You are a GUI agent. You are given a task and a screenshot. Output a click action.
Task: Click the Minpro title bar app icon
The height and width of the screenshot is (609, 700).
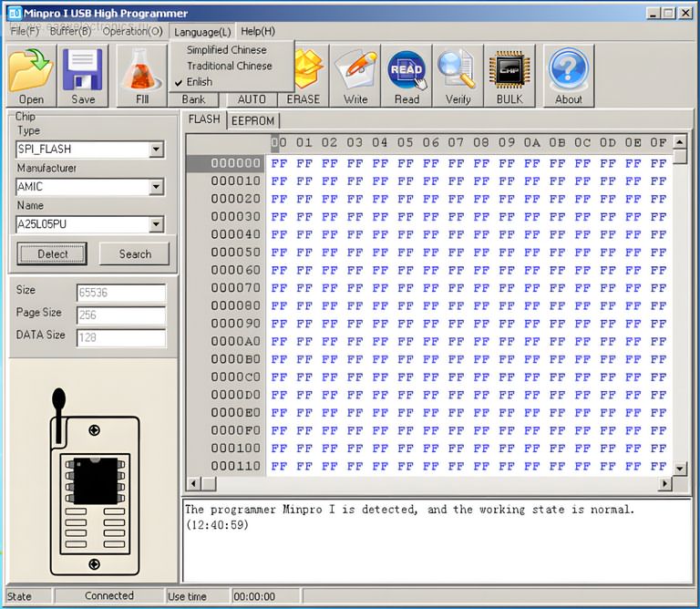click(15, 13)
